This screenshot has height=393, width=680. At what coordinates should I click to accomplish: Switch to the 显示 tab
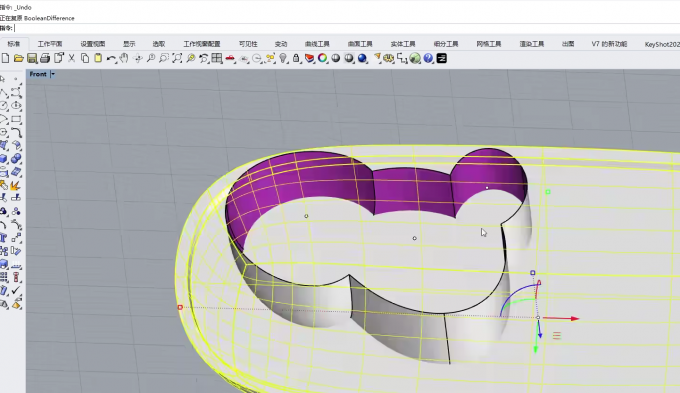coord(129,44)
